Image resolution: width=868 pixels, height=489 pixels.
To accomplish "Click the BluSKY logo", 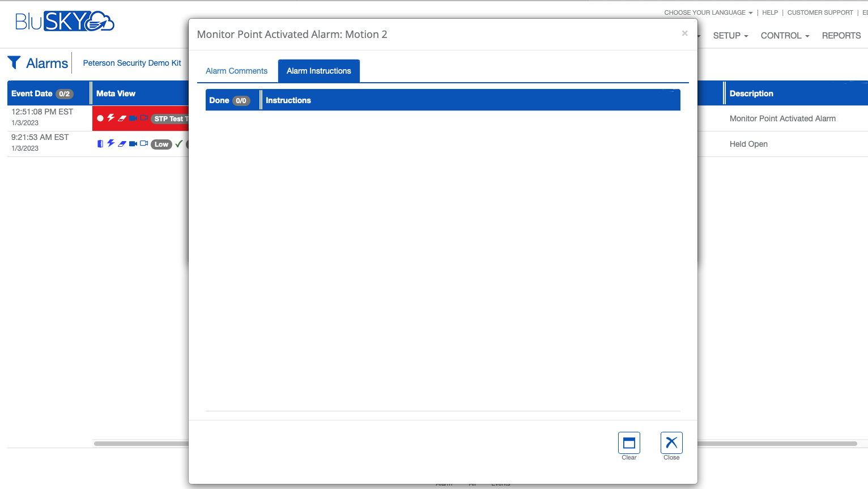I will [65, 22].
